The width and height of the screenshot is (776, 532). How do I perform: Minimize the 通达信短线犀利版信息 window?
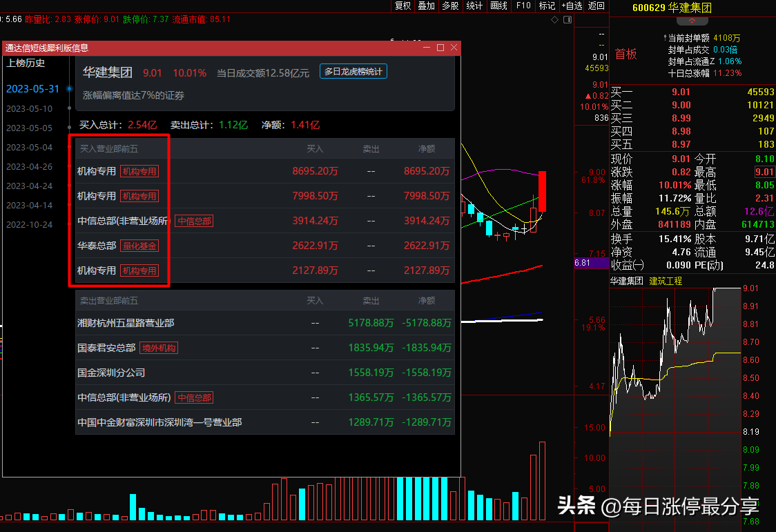[x=427, y=48]
